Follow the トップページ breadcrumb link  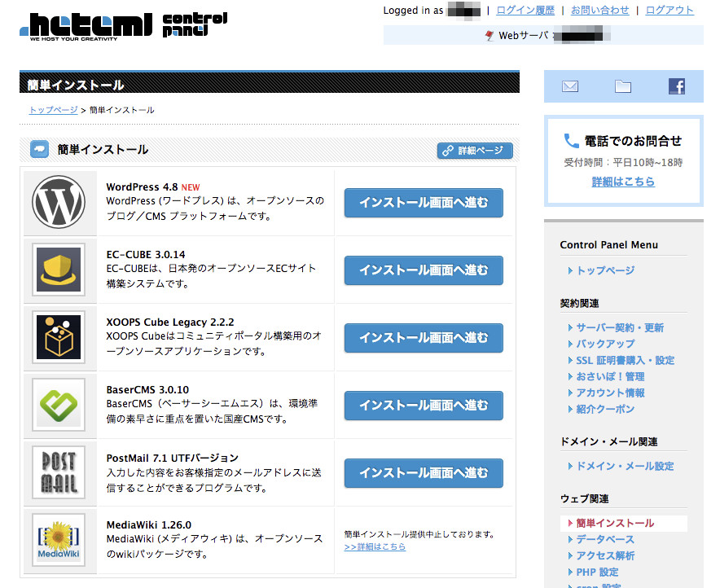pos(53,110)
